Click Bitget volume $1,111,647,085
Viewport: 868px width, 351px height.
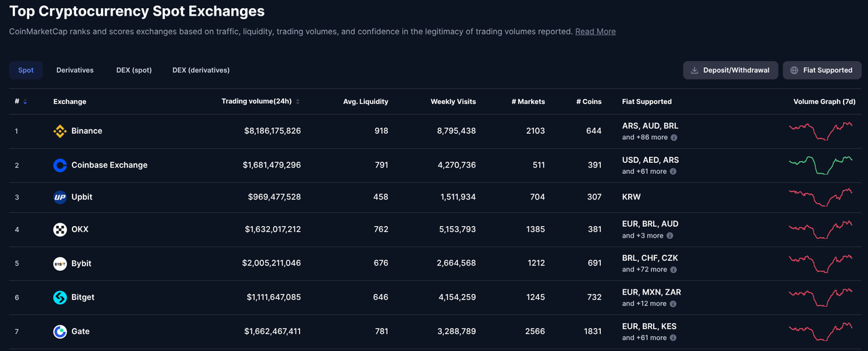click(274, 297)
